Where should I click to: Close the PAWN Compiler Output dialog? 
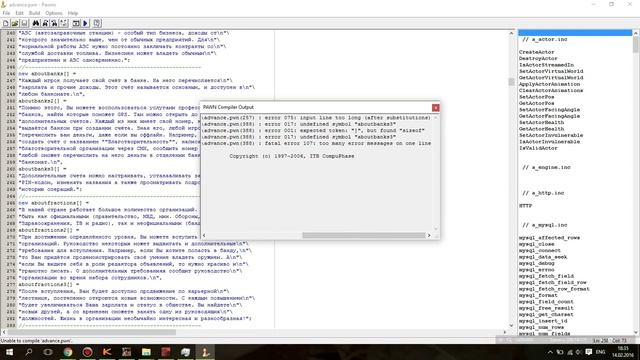pos(436,107)
